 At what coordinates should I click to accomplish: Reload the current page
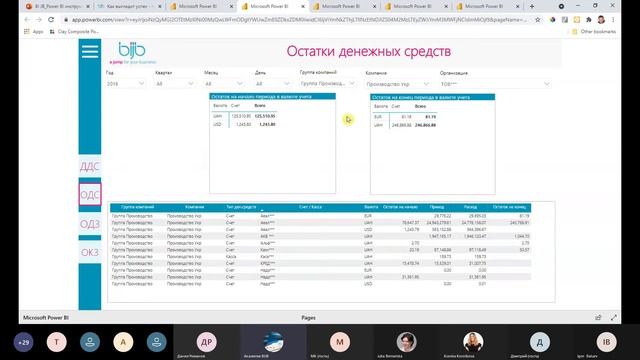pyautogui.click(x=51, y=20)
